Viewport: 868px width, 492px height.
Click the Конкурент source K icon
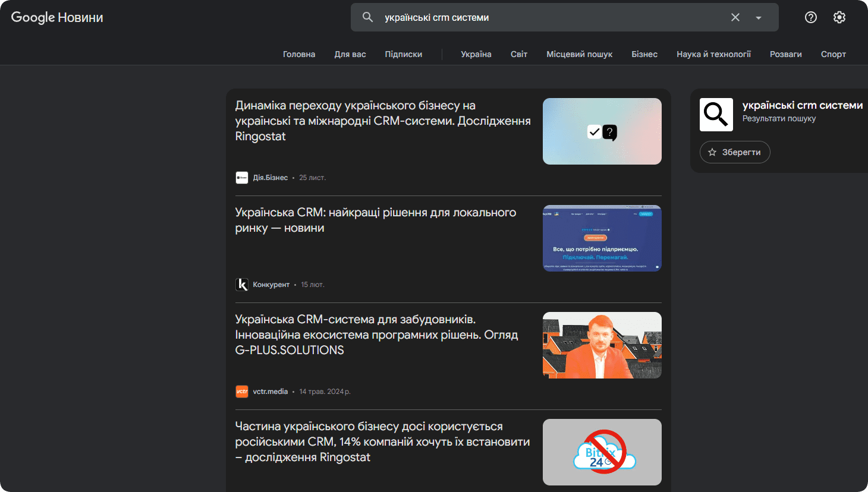pyautogui.click(x=242, y=285)
